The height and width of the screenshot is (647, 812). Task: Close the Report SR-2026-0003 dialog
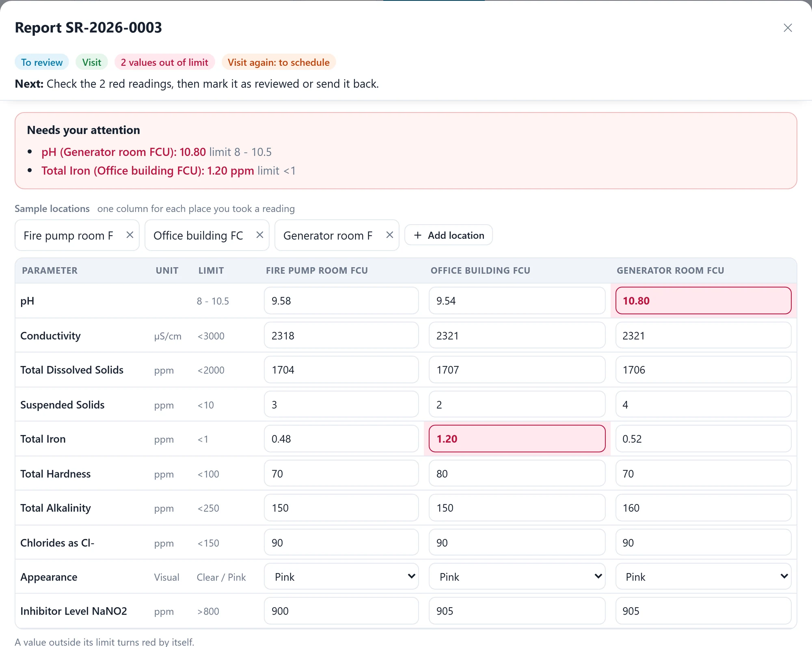click(x=788, y=28)
